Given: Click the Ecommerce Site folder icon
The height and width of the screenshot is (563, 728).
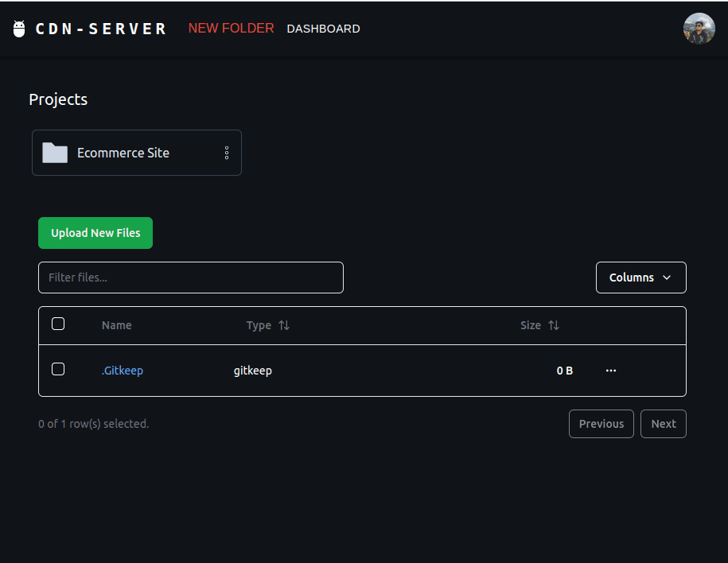Looking at the screenshot, I should (x=55, y=153).
